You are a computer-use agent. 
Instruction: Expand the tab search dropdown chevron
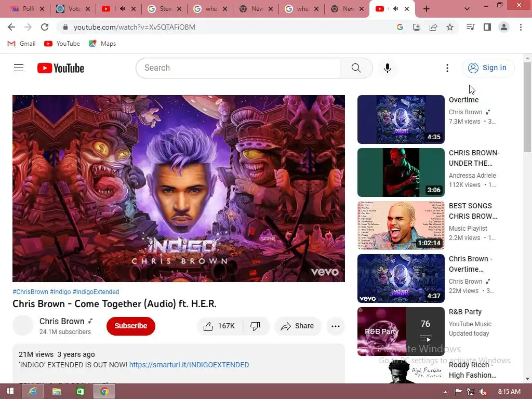coord(467,9)
